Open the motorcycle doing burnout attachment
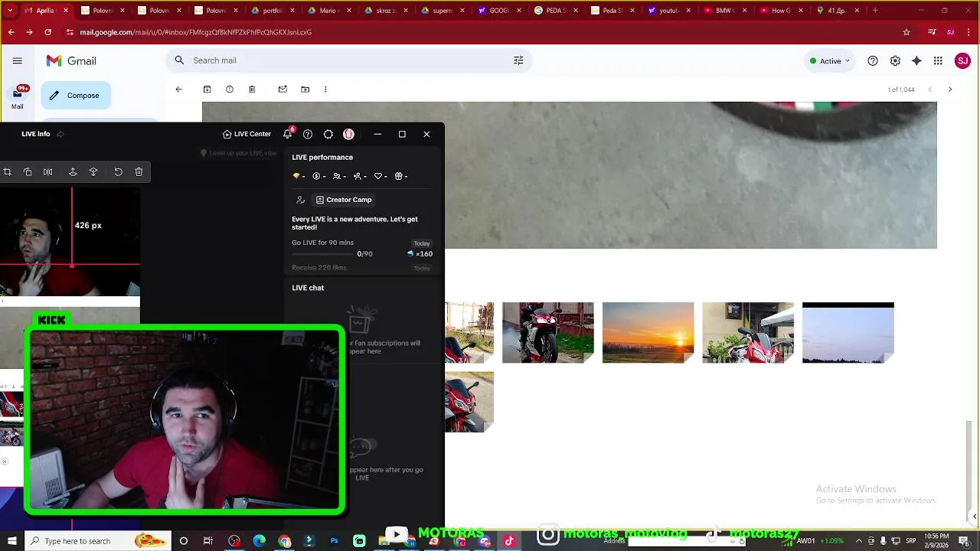 (547, 332)
